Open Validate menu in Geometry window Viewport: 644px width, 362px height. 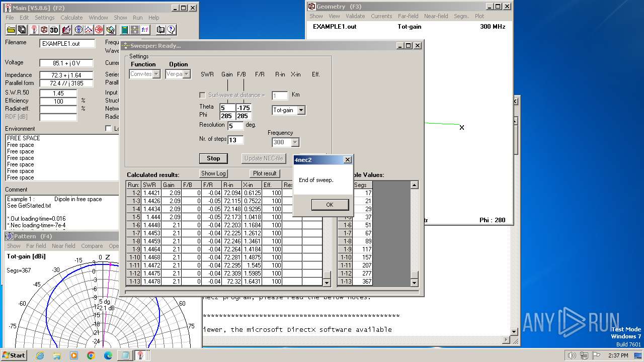pos(355,16)
